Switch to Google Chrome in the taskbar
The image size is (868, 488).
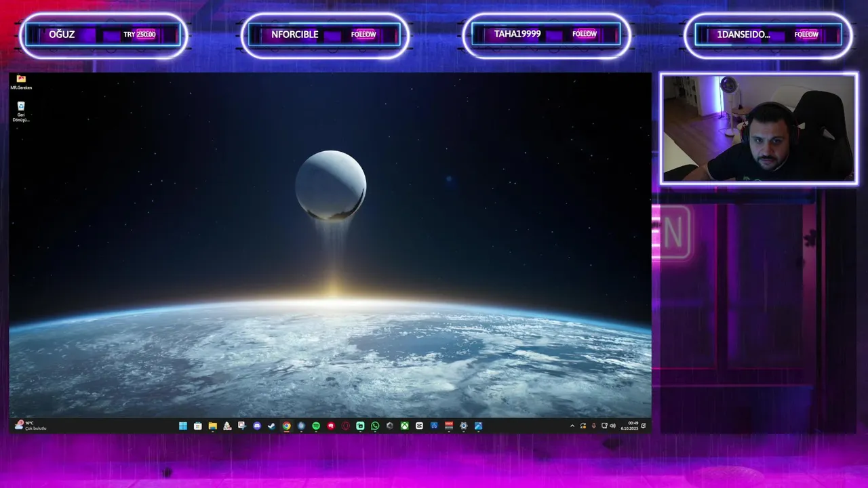(286, 426)
